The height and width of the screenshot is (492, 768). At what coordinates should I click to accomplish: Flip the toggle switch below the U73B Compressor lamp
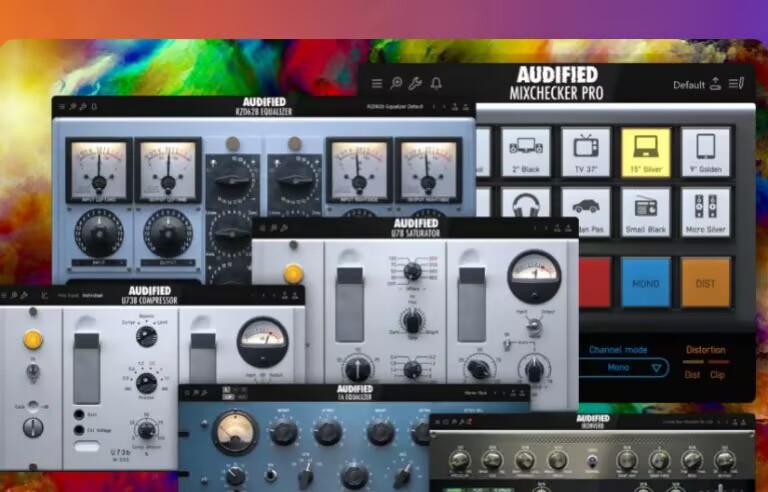(x=33, y=372)
